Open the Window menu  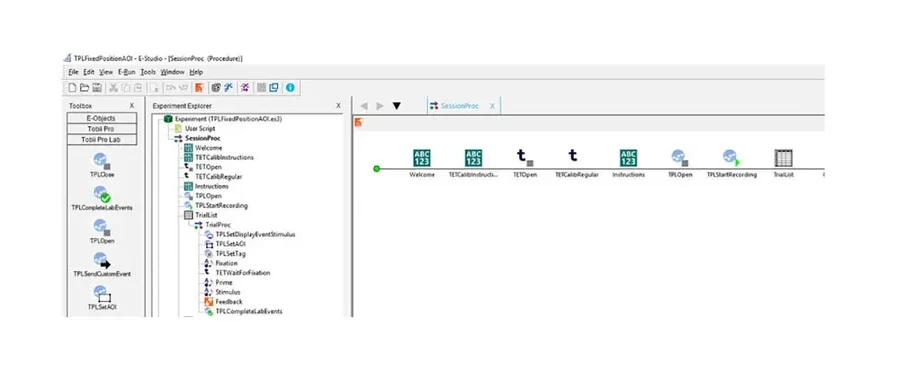point(172,72)
